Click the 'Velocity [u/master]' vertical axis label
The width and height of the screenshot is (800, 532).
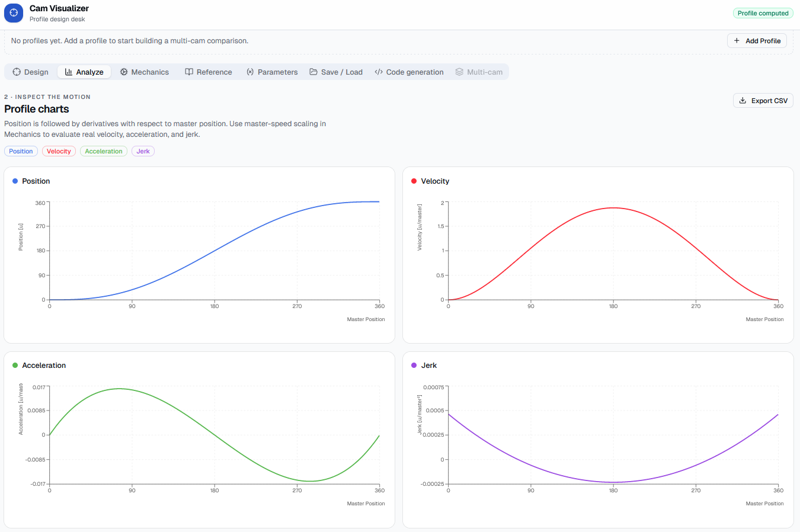point(420,227)
